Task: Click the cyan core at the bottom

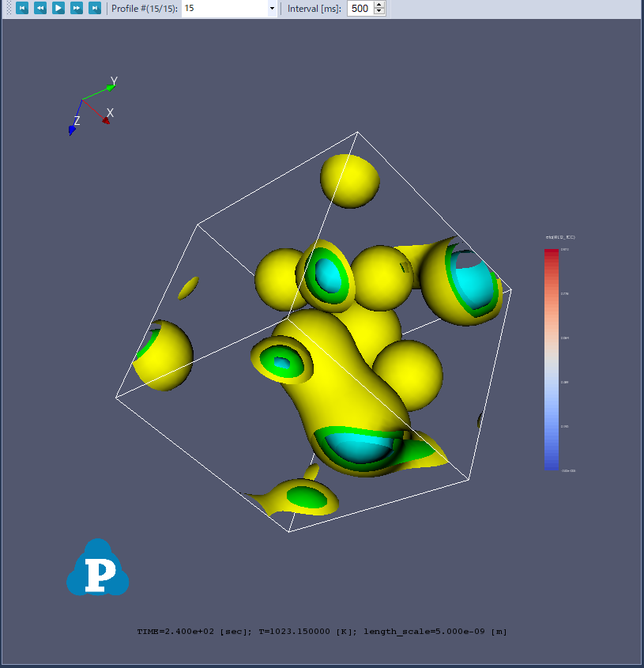Action: tap(356, 447)
